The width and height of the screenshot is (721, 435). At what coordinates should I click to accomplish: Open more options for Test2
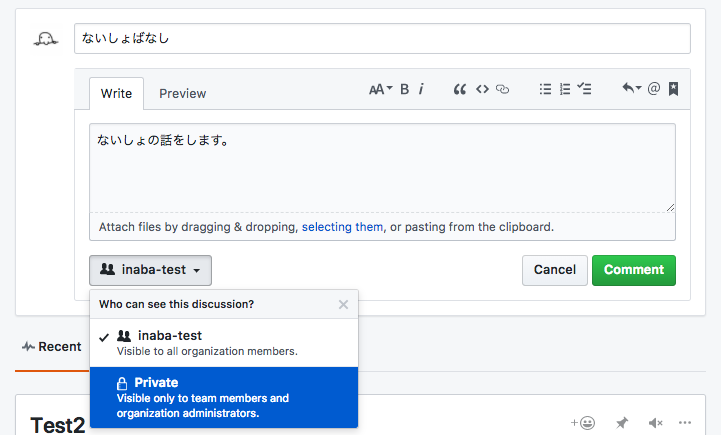(685, 423)
